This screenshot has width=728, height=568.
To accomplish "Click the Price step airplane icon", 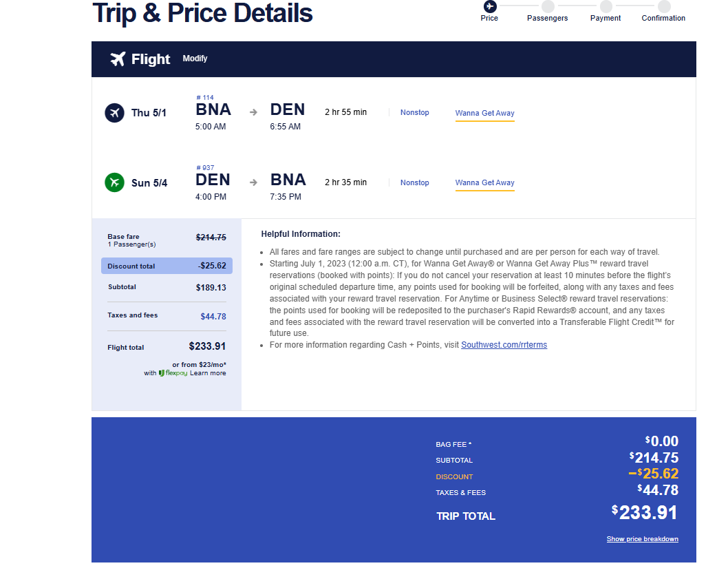I will 489,6.
